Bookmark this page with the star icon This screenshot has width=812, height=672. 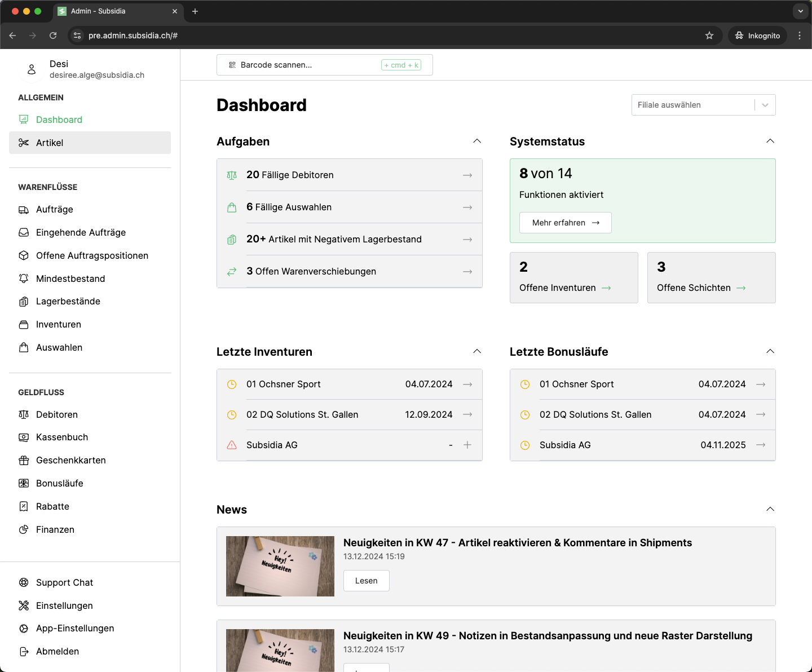click(709, 36)
